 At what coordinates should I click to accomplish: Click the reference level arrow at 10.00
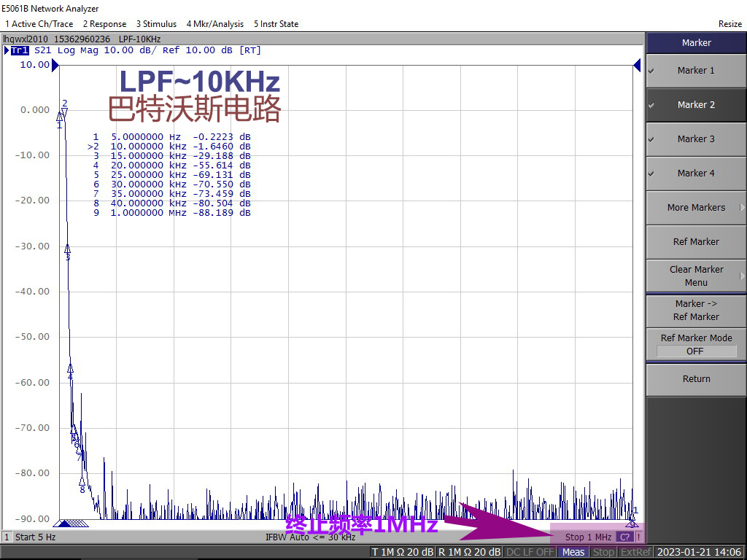[55, 65]
